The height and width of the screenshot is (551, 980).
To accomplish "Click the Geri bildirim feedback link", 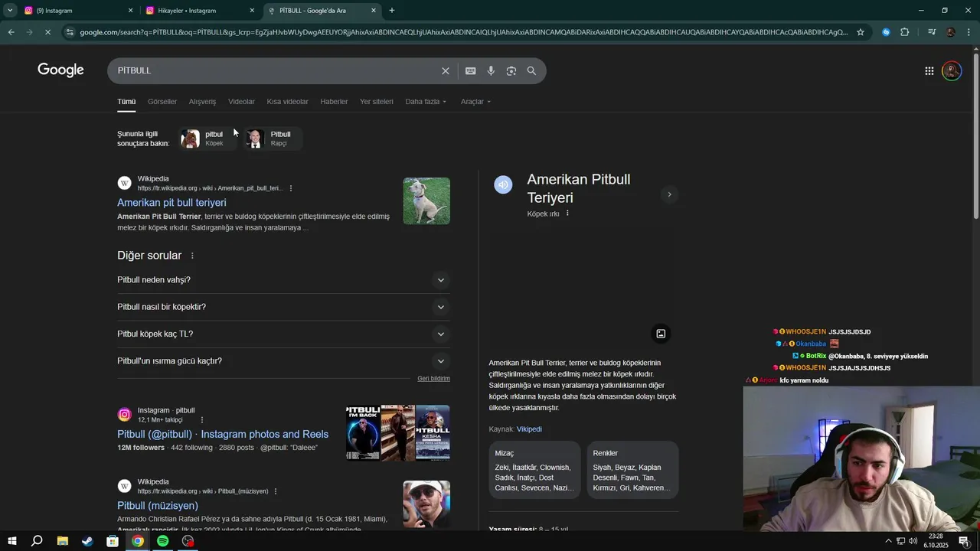I will tap(433, 379).
